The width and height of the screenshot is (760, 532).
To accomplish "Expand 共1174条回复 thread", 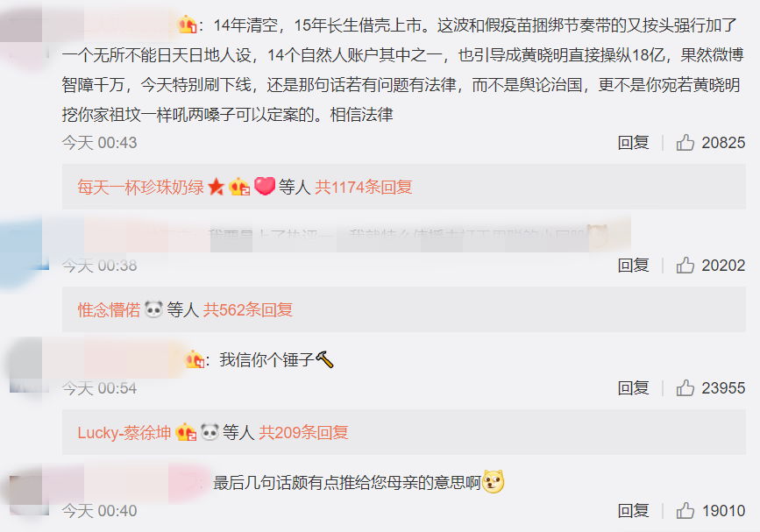I will (364, 187).
